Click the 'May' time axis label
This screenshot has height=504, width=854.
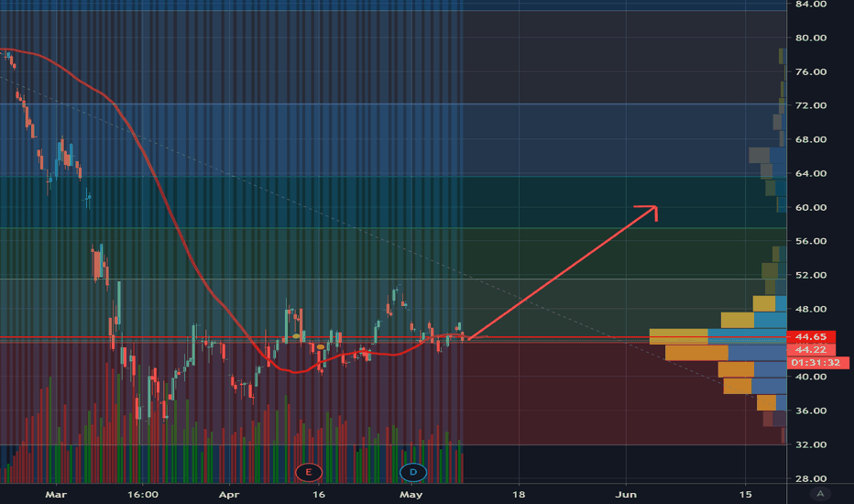coord(411,495)
